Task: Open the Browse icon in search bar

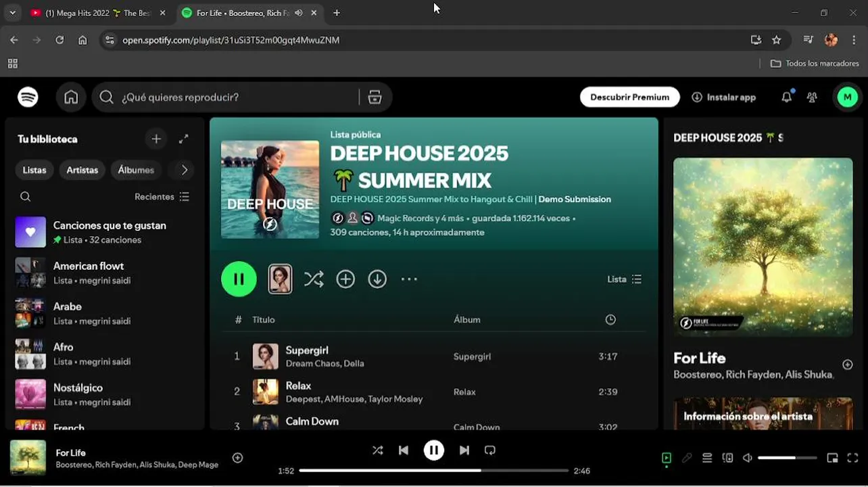Action: coord(375,97)
